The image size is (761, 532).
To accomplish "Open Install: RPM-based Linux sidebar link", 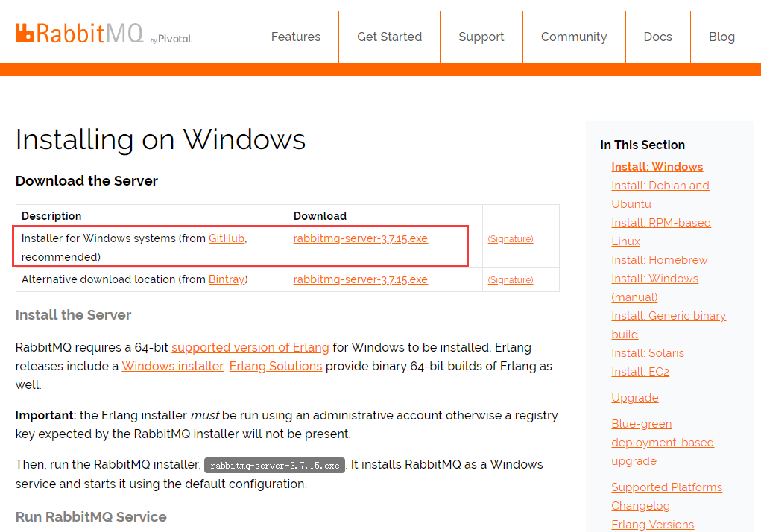I will (661, 232).
